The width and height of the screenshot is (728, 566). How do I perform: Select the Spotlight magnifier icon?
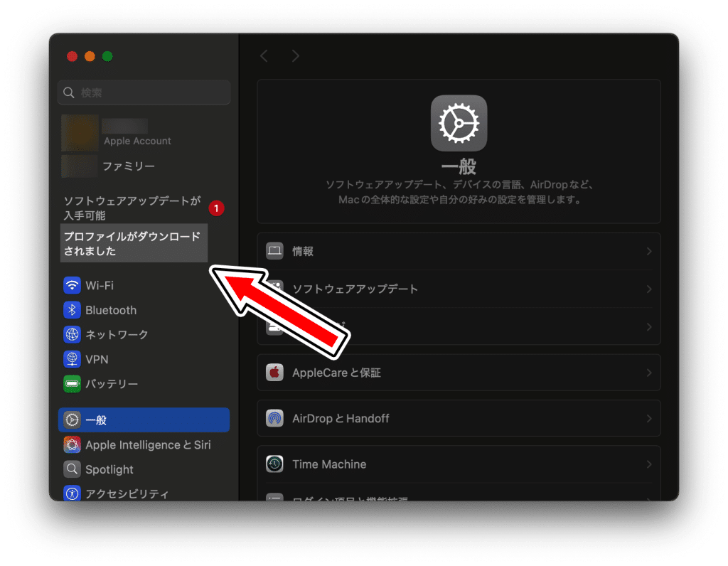(72, 469)
